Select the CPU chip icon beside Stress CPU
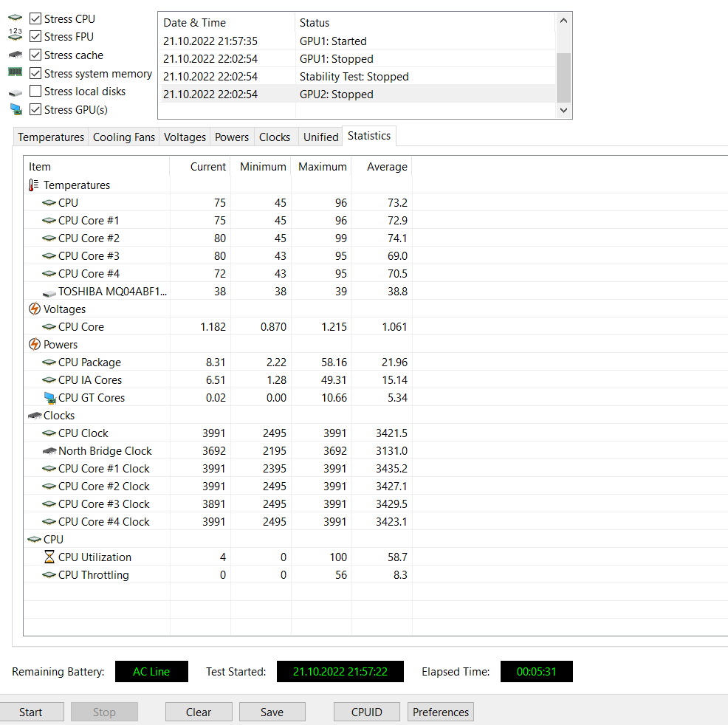The height and width of the screenshot is (725, 728). coord(16,18)
